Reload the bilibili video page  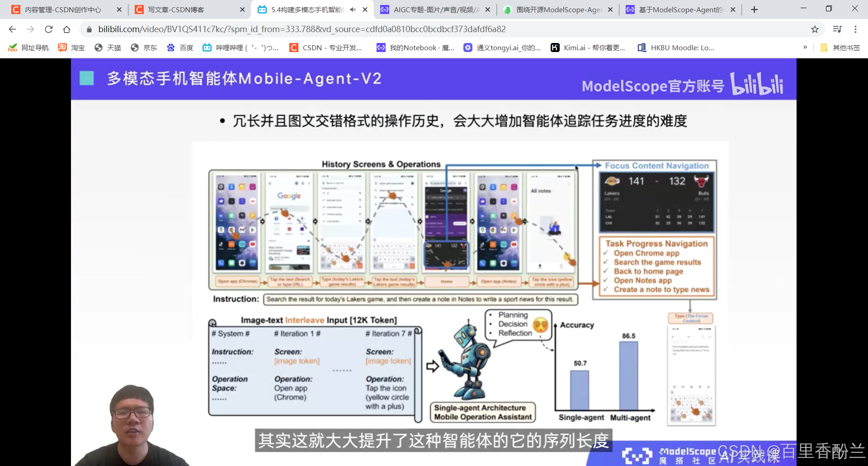pos(48,29)
